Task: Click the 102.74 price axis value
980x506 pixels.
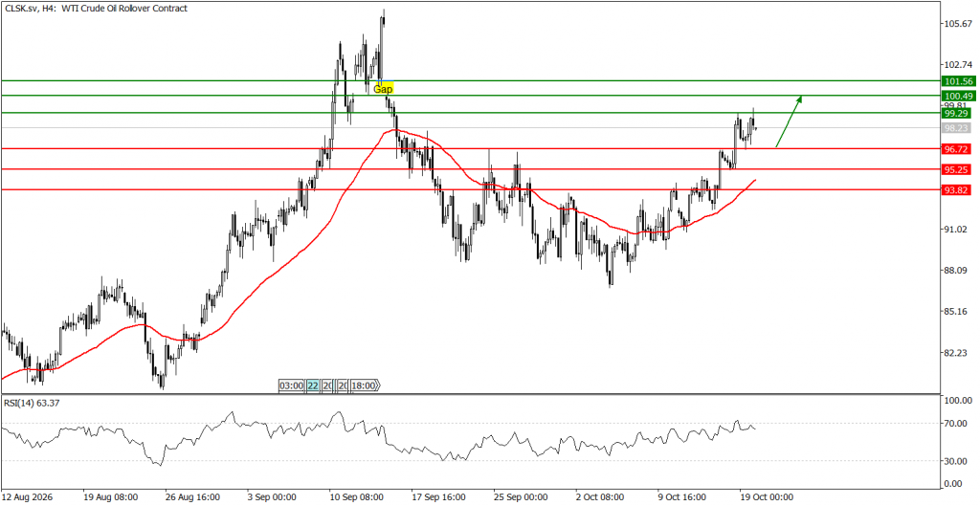Action: tap(959, 65)
